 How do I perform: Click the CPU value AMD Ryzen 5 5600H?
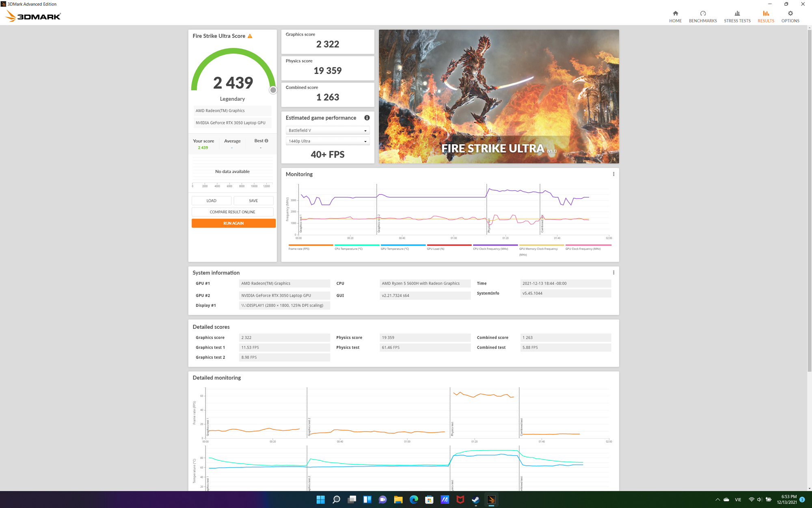425,283
